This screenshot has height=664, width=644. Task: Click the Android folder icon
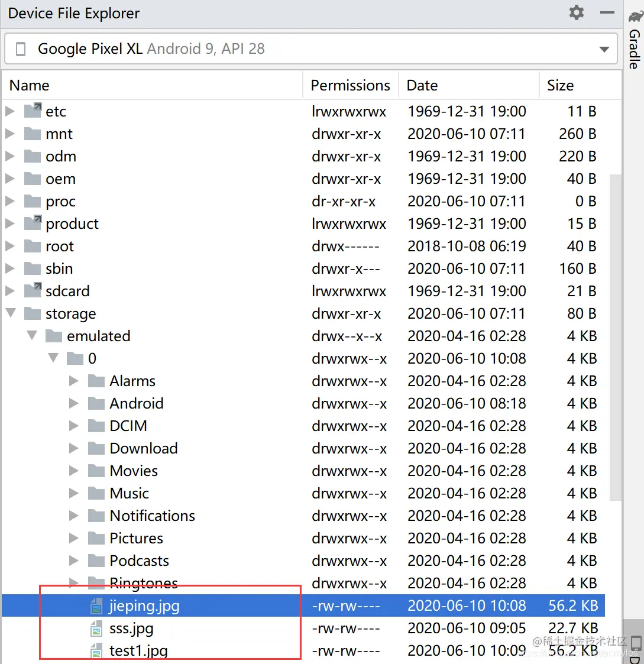[96, 403]
